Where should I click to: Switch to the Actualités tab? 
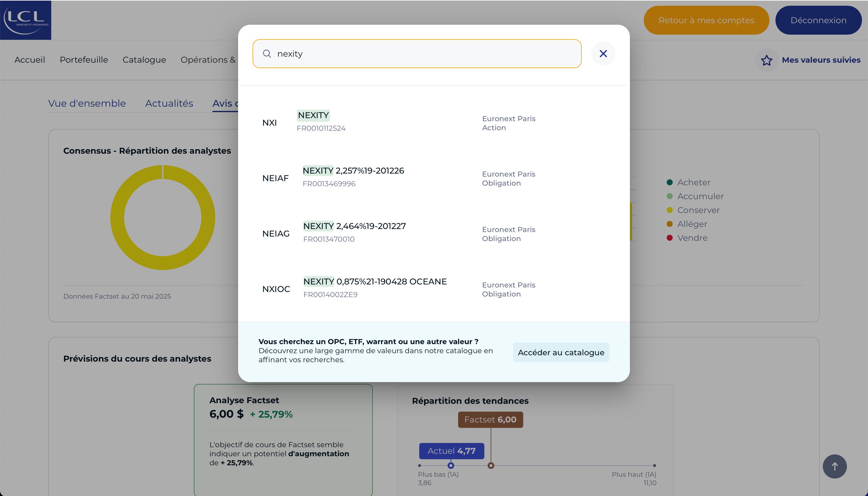(x=169, y=103)
